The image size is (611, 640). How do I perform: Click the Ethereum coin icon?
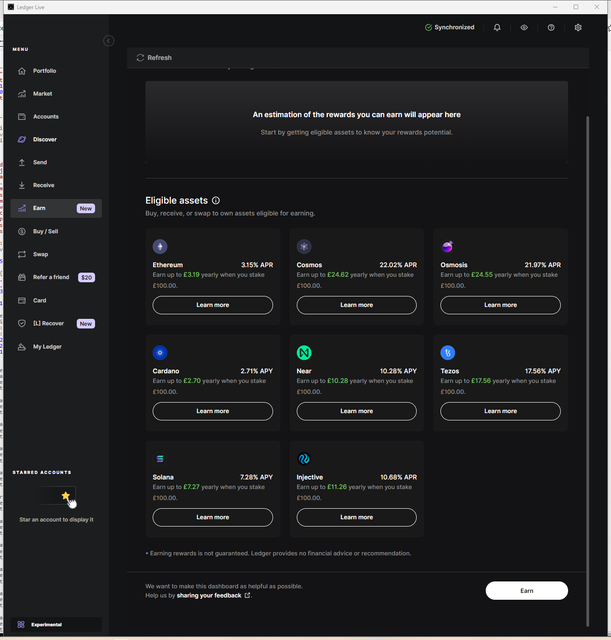pyautogui.click(x=160, y=247)
